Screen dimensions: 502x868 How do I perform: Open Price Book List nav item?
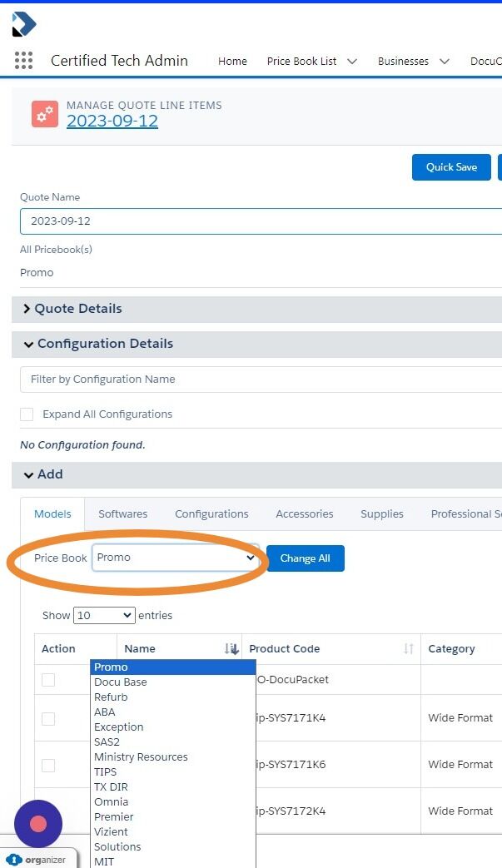pos(301,62)
